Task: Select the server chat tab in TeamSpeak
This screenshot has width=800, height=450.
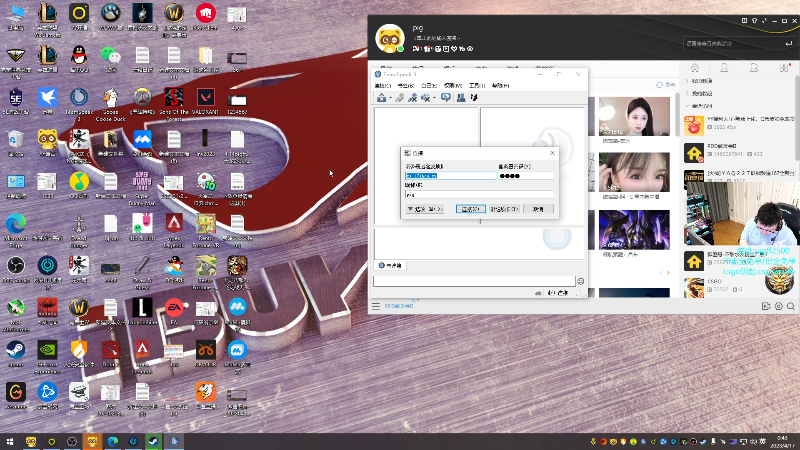Action: coord(391,266)
